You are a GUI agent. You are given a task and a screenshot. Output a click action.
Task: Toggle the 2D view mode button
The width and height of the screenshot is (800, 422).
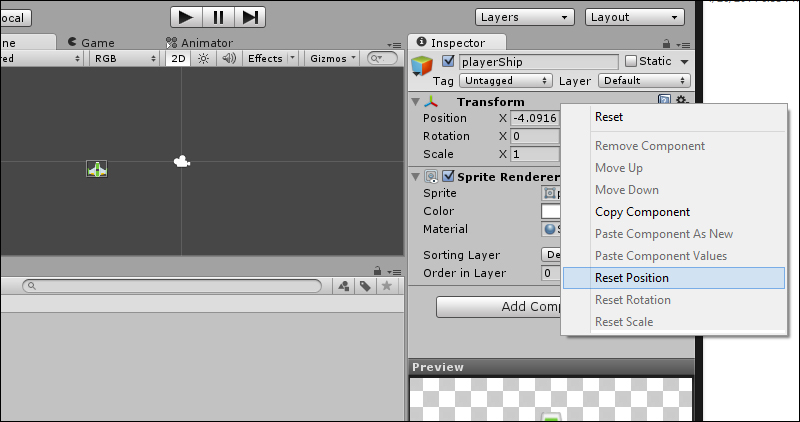click(177, 58)
